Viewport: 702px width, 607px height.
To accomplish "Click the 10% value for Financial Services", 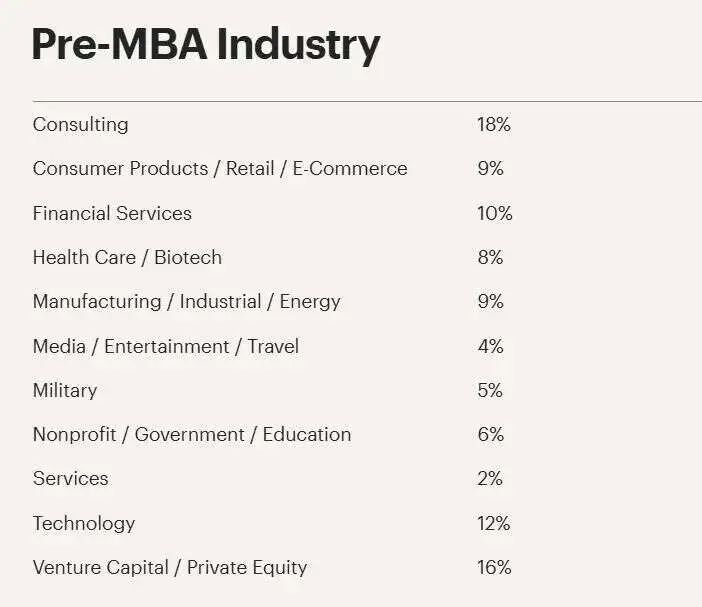I will coord(494,213).
